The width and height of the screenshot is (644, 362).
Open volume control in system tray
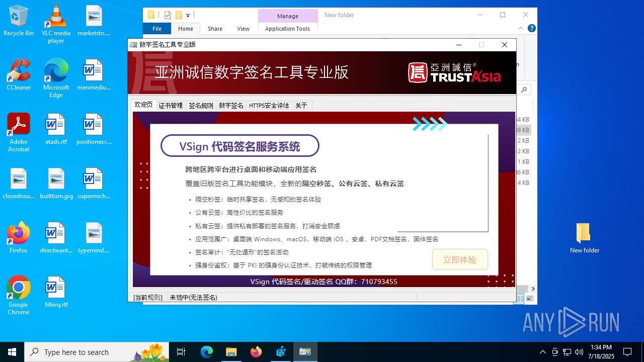click(579, 352)
